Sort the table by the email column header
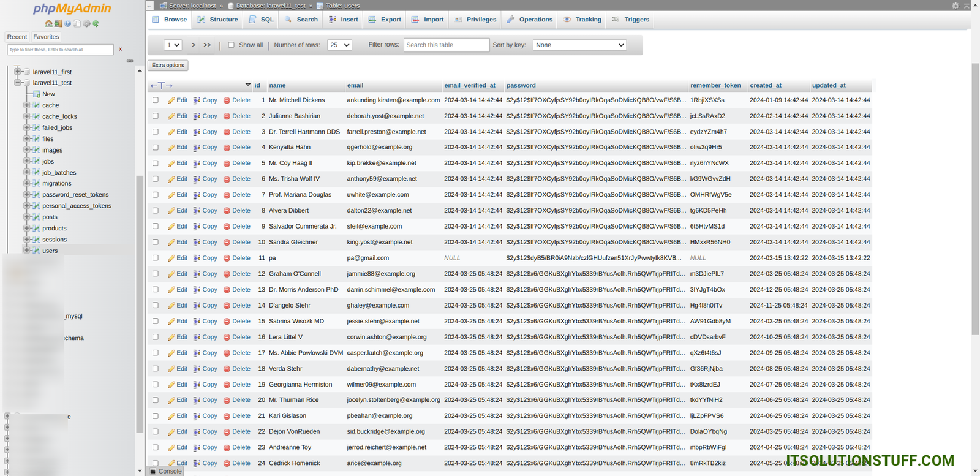Image resolution: width=980 pixels, height=476 pixels. [355, 85]
